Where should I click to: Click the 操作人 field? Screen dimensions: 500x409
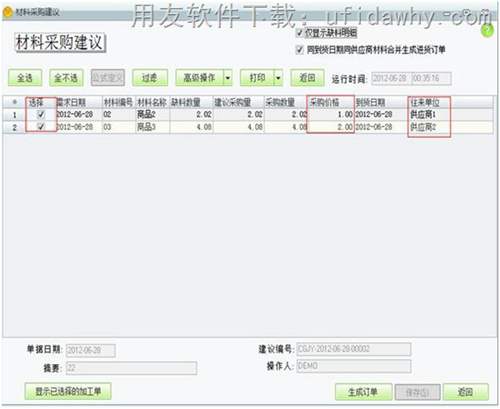[354, 366]
